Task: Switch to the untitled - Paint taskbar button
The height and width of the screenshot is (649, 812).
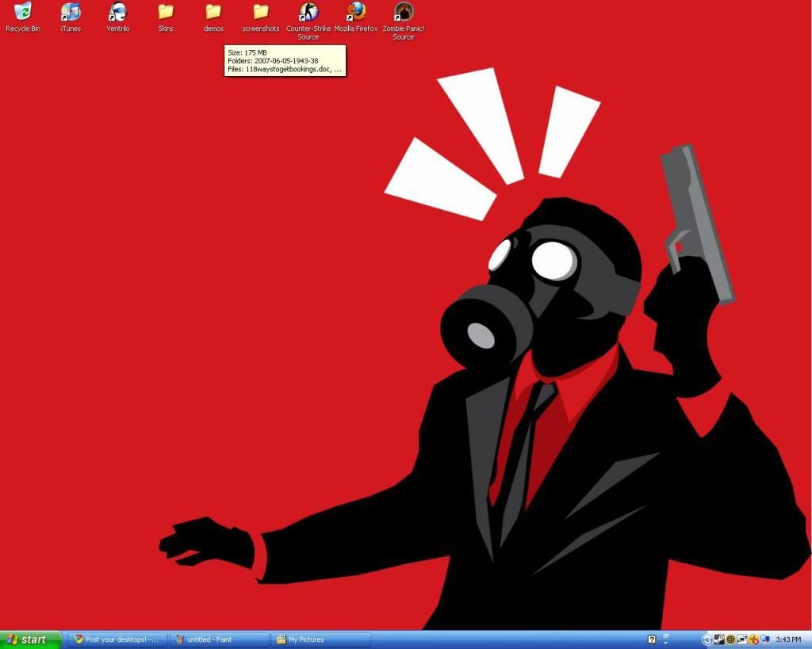Action: [x=219, y=639]
